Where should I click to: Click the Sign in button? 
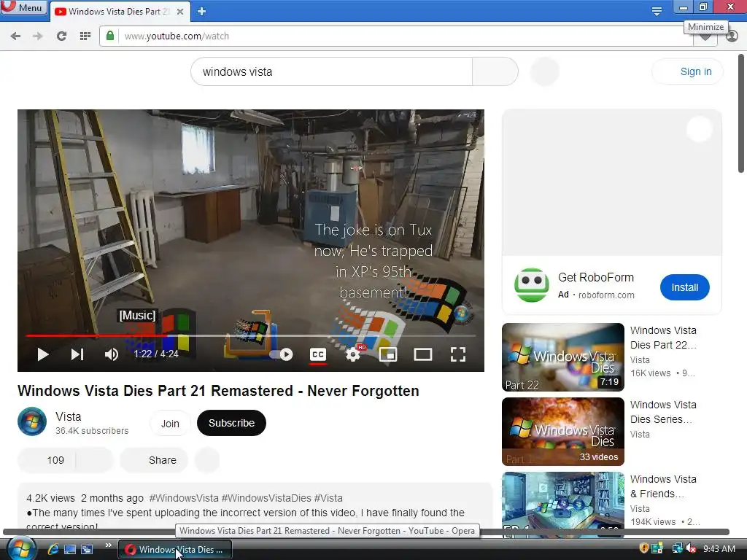687,72
